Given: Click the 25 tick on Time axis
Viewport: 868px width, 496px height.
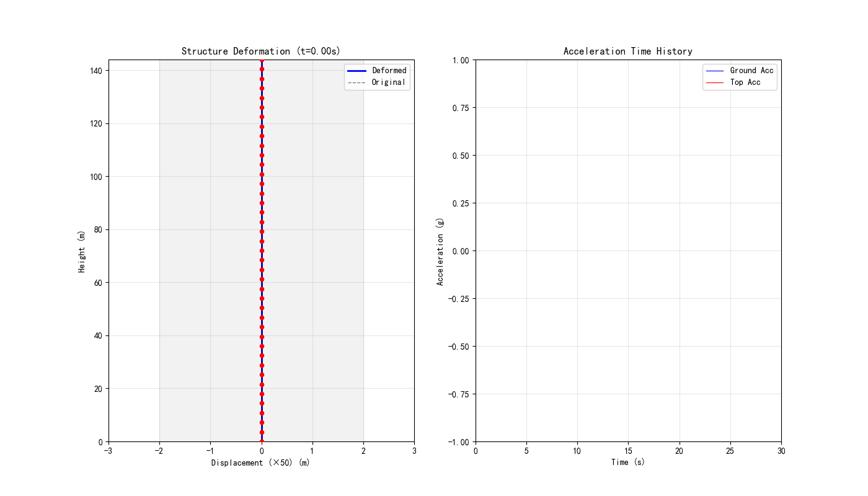Looking at the screenshot, I should coord(730,451).
